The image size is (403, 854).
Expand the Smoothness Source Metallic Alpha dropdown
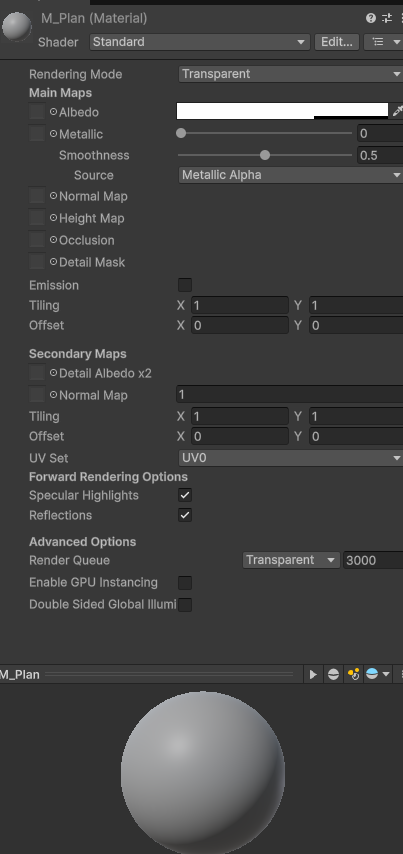click(x=291, y=175)
